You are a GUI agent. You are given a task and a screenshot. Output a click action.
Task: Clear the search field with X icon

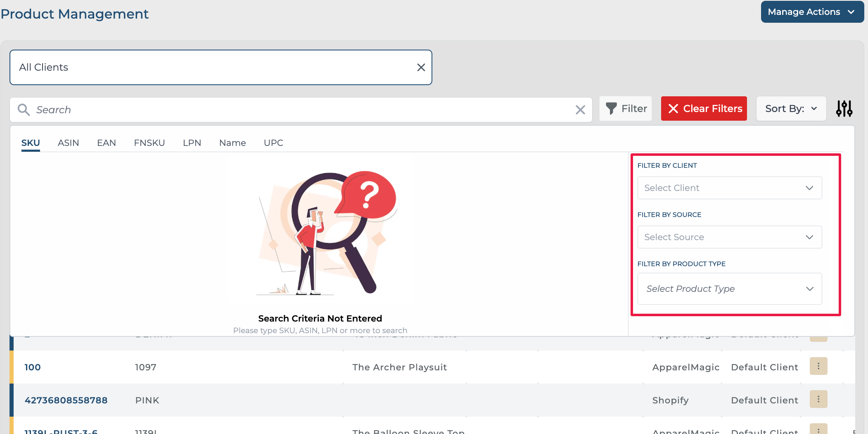point(580,110)
